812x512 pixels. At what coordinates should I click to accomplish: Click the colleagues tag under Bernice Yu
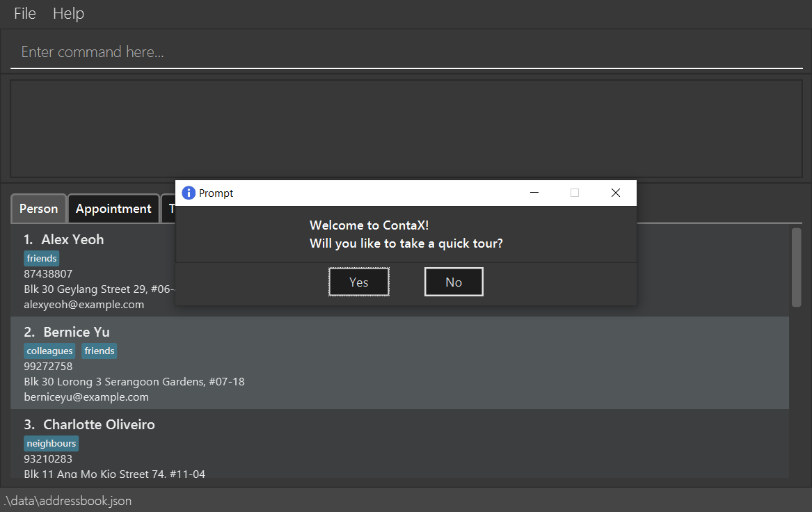coord(49,351)
